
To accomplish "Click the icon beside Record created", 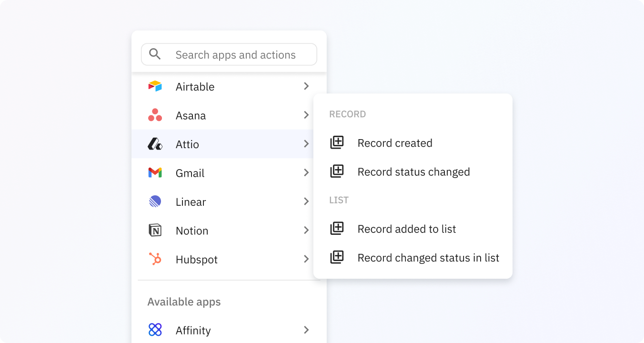I will click(x=337, y=142).
